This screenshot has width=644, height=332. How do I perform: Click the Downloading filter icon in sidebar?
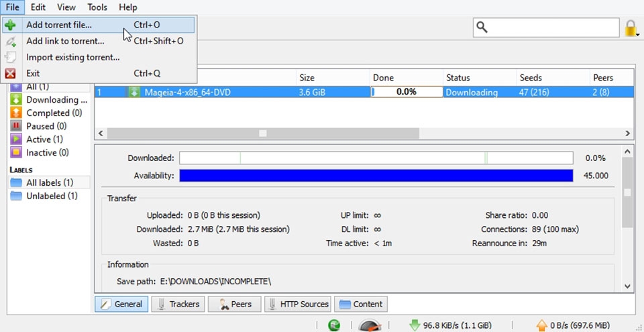click(x=16, y=99)
